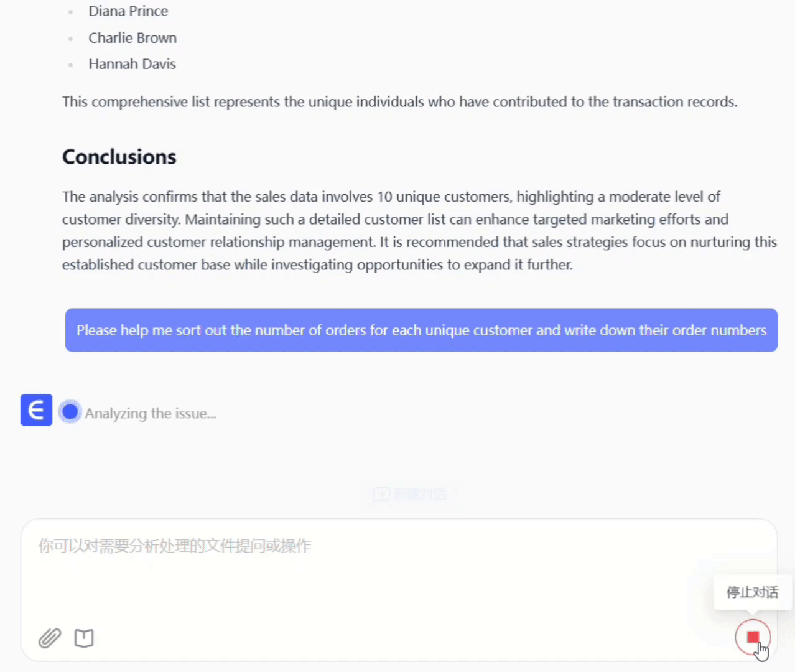Image resolution: width=795 pixels, height=672 pixels.
Task: Focus the message input text box
Action: (398, 572)
